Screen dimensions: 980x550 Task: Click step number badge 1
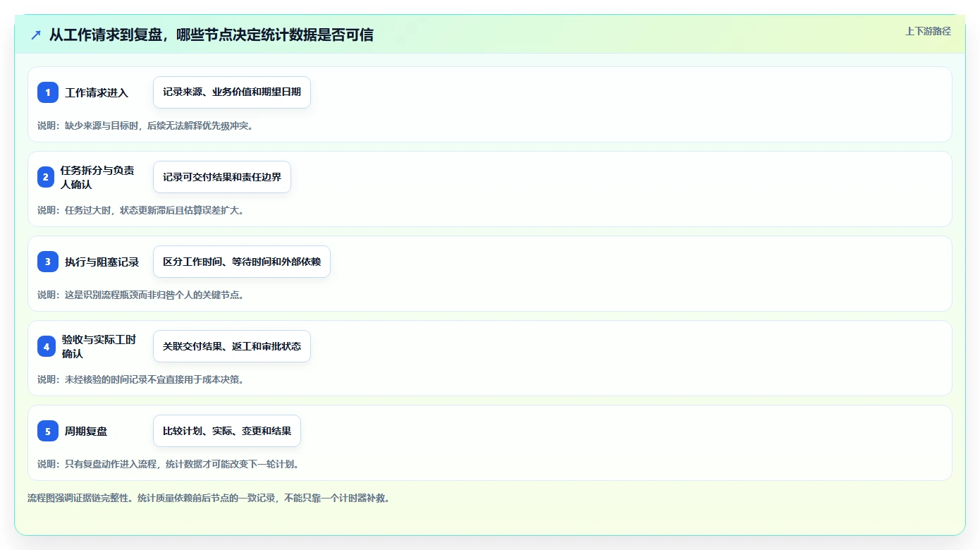48,92
